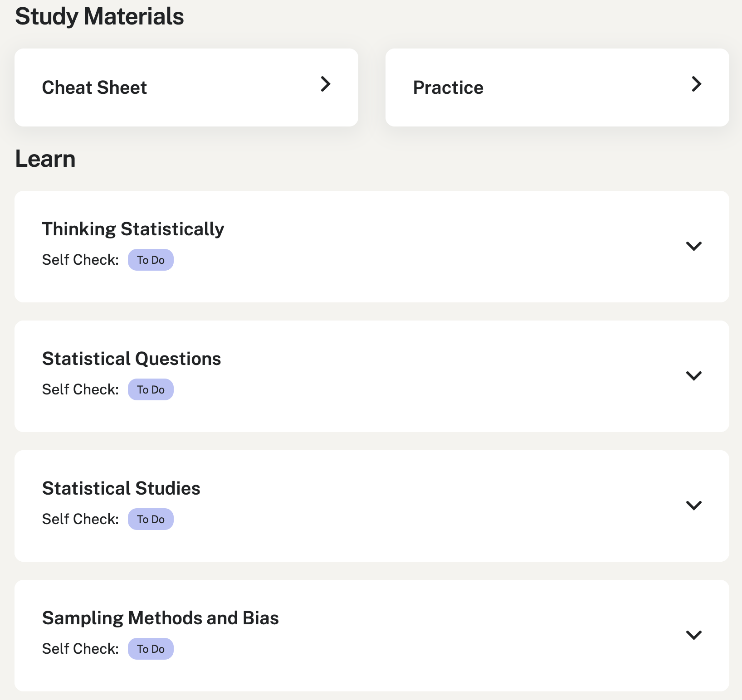The width and height of the screenshot is (742, 700).
Task: Click the To Do progress pill under Statistical Studies
Action: pyautogui.click(x=151, y=519)
